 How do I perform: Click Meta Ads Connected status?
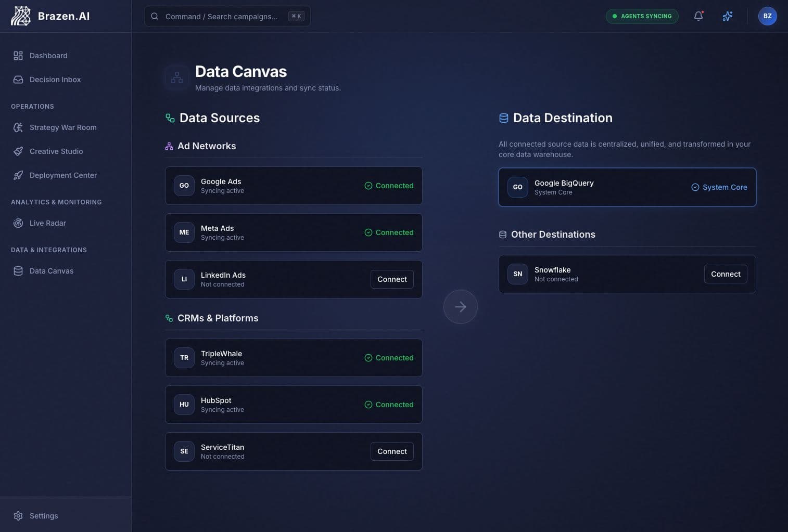pos(389,232)
